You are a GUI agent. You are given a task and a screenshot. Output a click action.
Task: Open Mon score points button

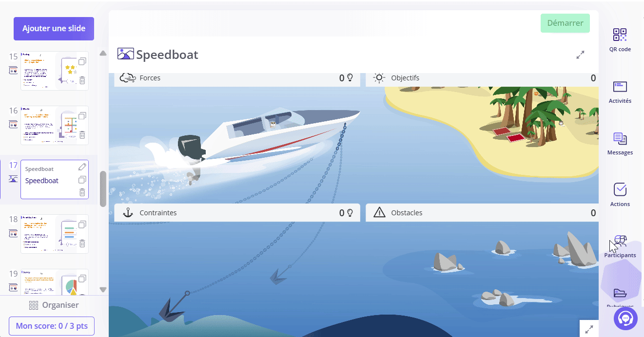point(52,326)
